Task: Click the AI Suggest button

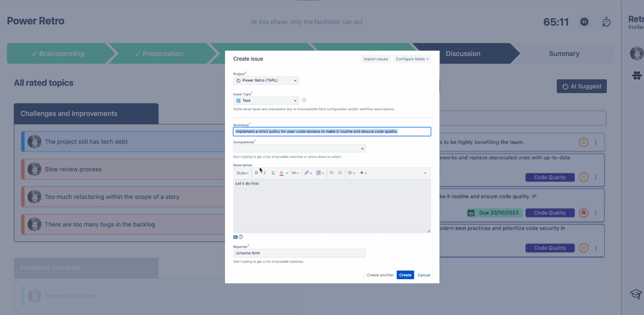Action: (582, 86)
